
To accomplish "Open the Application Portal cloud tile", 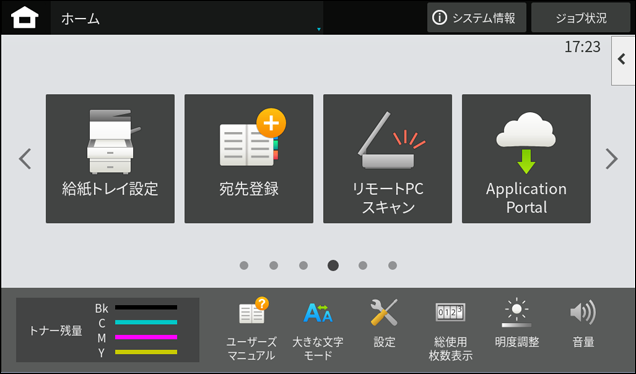I will point(526,159).
